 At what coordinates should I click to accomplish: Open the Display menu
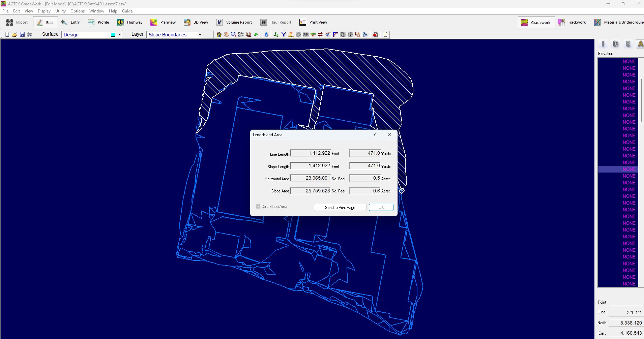tap(44, 11)
